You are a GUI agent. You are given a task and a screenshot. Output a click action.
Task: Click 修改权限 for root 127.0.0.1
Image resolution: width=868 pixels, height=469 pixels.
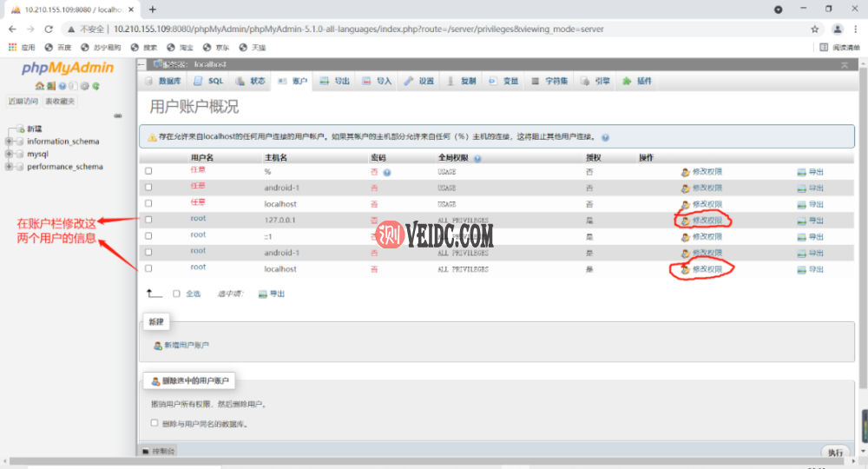coord(701,221)
